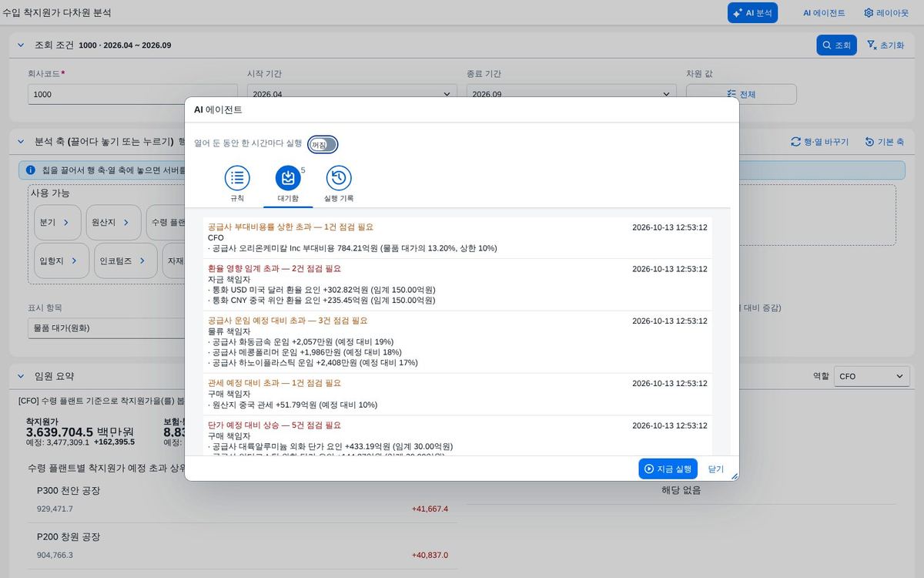Select the 인코텀즈 dimension chip
Image resolution: width=924 pixels, height=578 pixels.
[x=126, y=260]
